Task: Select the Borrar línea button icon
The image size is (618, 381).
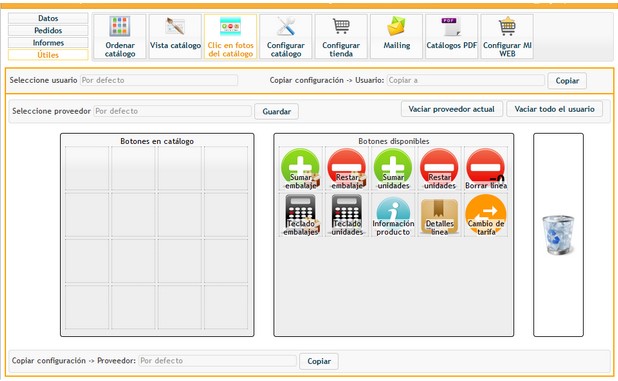Action: pos(486,169)
